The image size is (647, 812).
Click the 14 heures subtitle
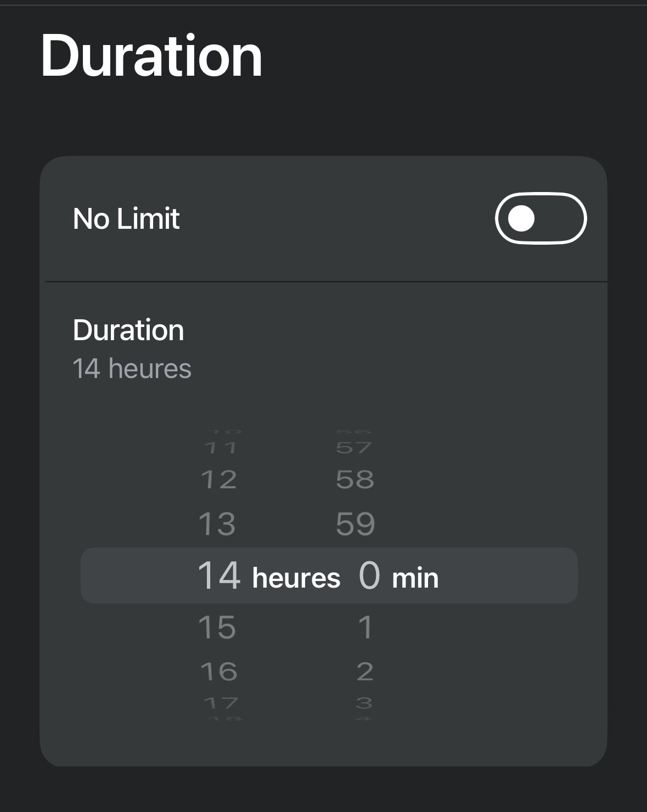[x=132, y=369]
